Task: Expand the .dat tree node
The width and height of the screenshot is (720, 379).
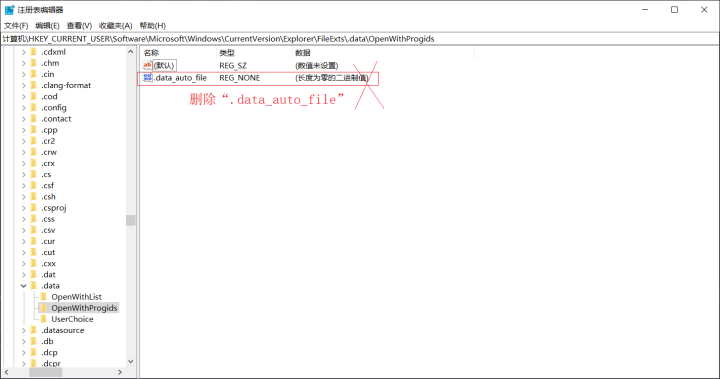Action: [23, 275]
